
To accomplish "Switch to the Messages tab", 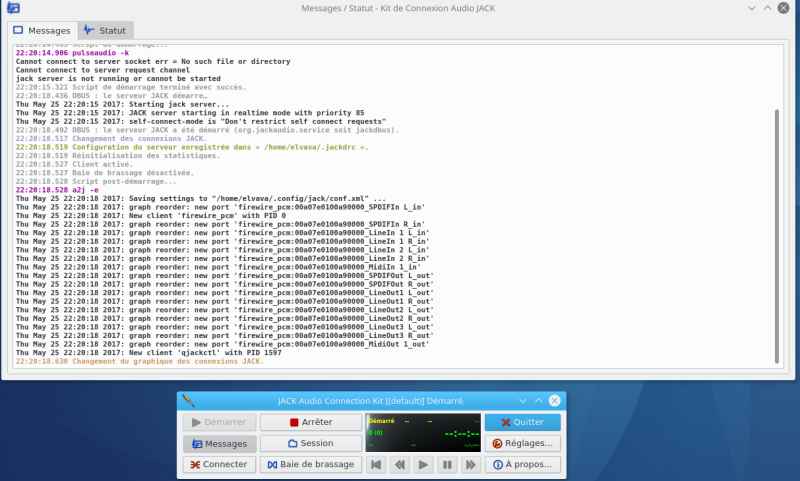I will click(42, 31).
